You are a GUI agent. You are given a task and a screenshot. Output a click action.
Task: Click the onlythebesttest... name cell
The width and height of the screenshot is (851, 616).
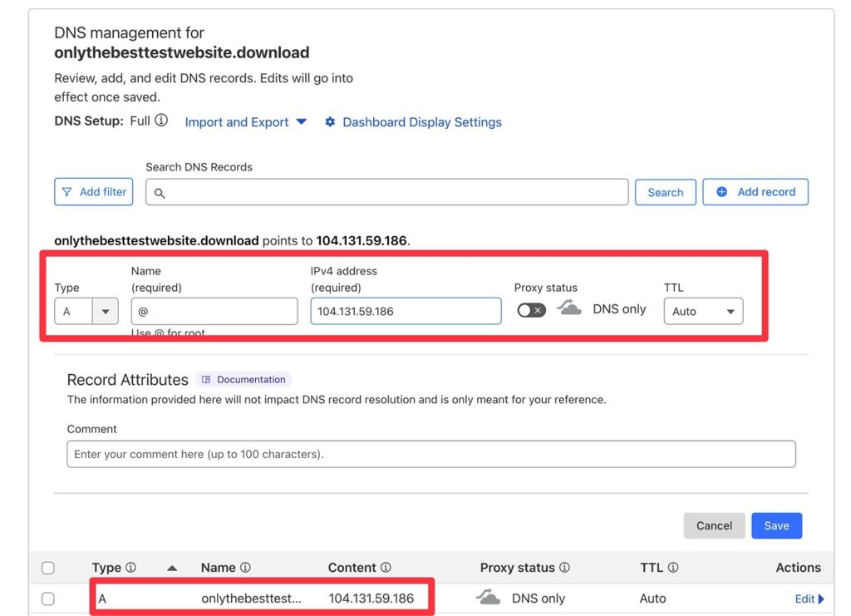pyautogui.click(x=251, y=599)
